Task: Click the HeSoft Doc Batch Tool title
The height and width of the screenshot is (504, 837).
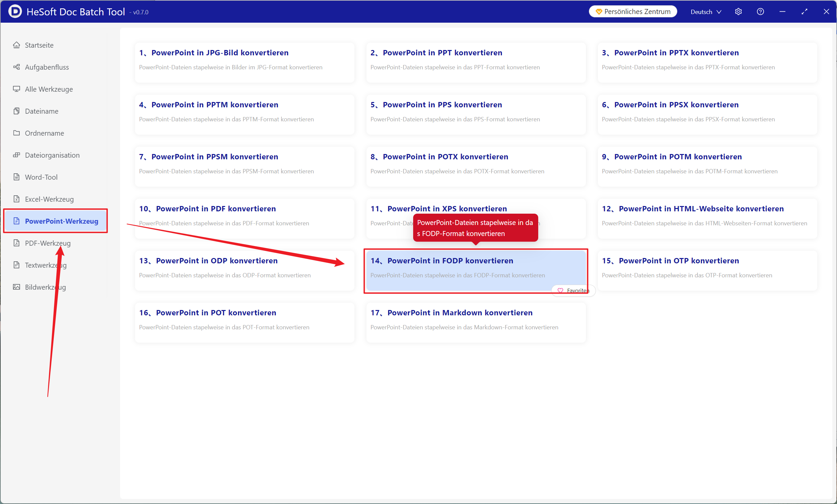Action: (75, 12)
